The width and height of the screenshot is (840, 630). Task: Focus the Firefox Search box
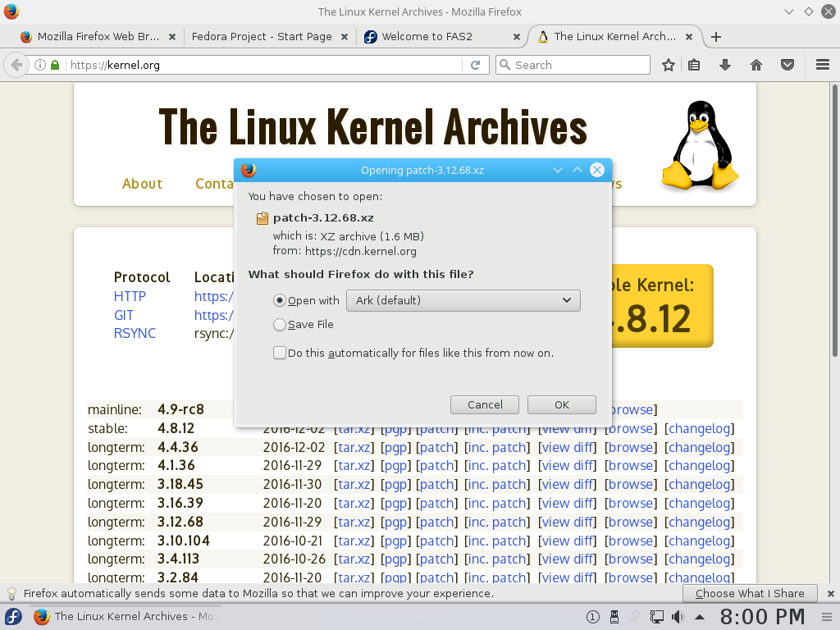pos(573,65)
